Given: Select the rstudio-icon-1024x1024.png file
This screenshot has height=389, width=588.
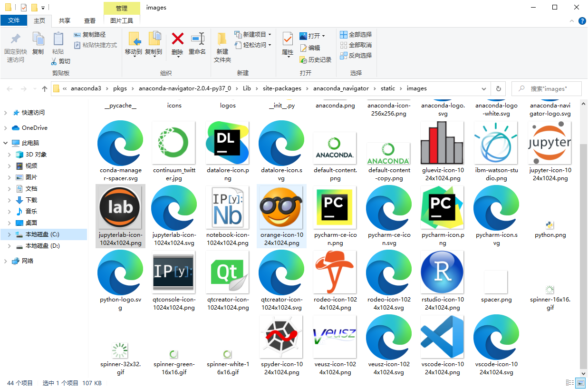Looking at the screenshot, I should 442,272.
